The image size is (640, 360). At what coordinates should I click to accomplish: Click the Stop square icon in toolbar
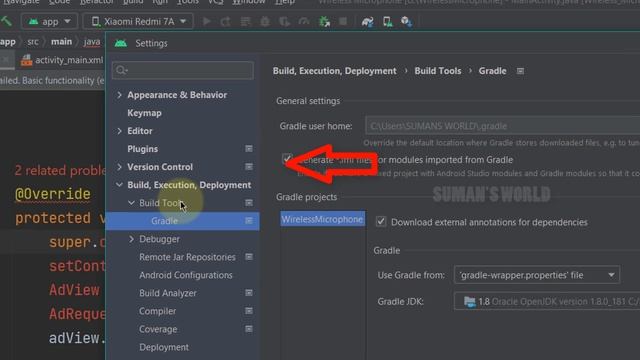click(343, 21)
